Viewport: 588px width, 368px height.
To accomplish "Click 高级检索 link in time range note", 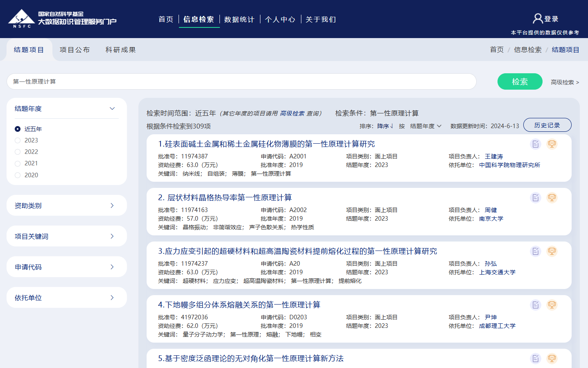I will (292, 113).
